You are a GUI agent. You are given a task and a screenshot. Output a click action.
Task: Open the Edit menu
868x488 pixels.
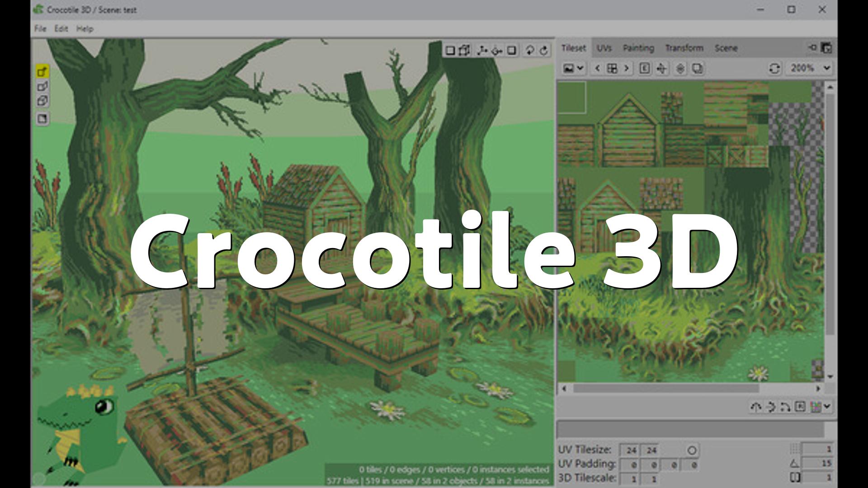(61, 28)
